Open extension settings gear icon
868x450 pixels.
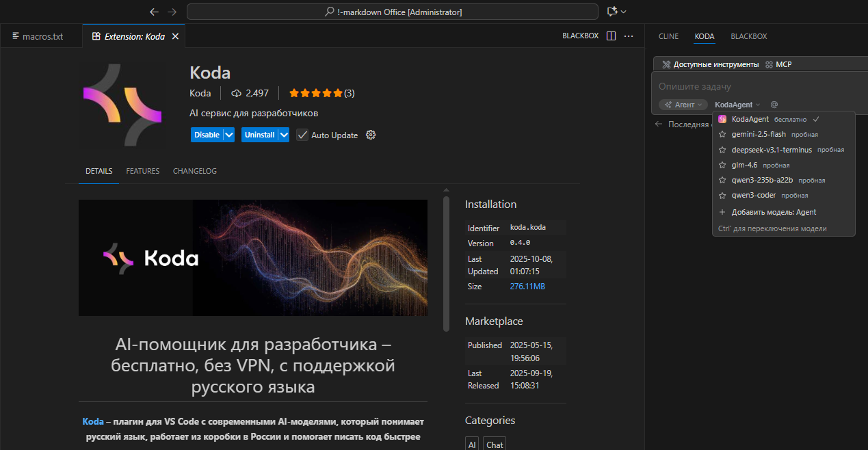[371, 135]
